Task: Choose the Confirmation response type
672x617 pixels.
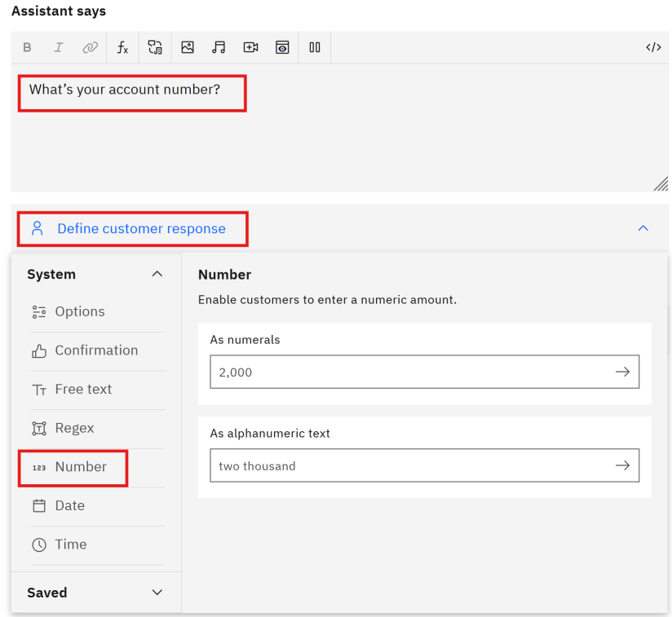Action: pyautogui.click(x=96, y=350)
